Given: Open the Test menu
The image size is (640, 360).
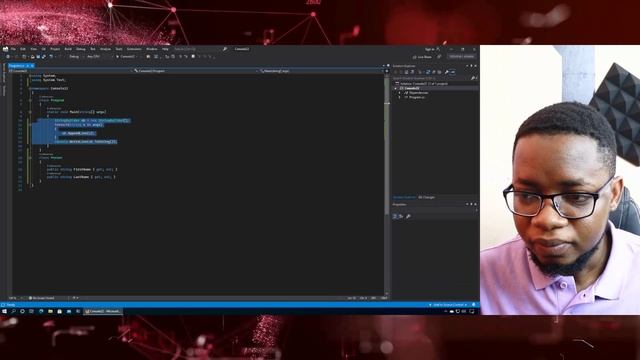Looking at the screenshot, I should [x=93, y=49].
